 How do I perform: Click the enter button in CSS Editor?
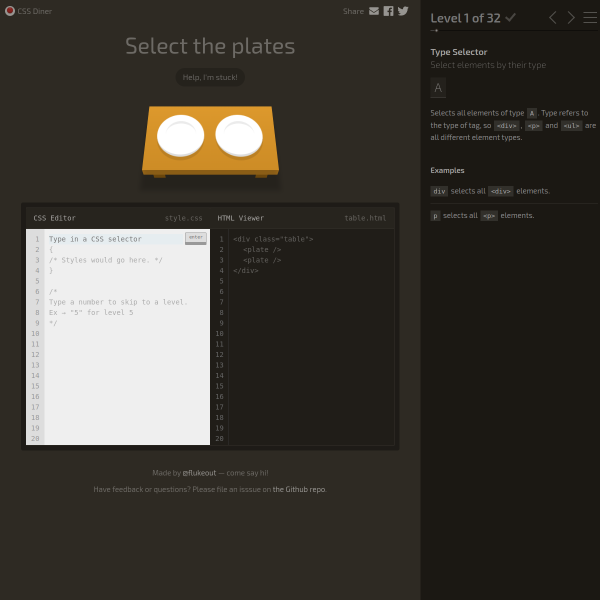tap(196, 238)
